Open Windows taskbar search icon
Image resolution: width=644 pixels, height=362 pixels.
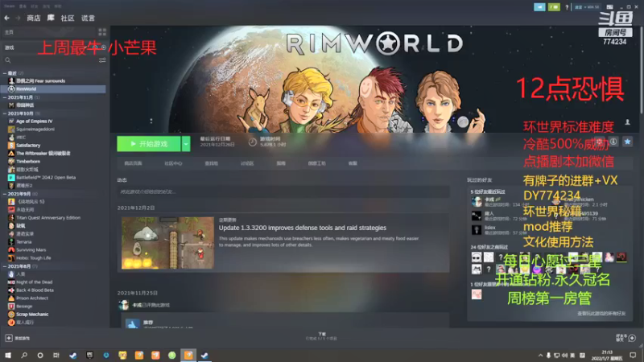pyautogui.click(x=24, y=355)
